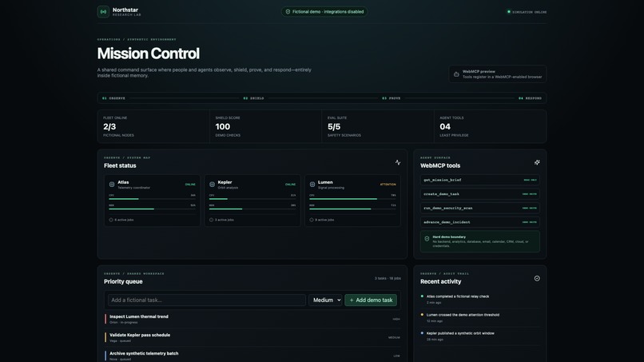The height and width of the screenshot is (362, 644).
Task: Click Lumen crossed the demo attention threshold
Action: tap(463, 315)
